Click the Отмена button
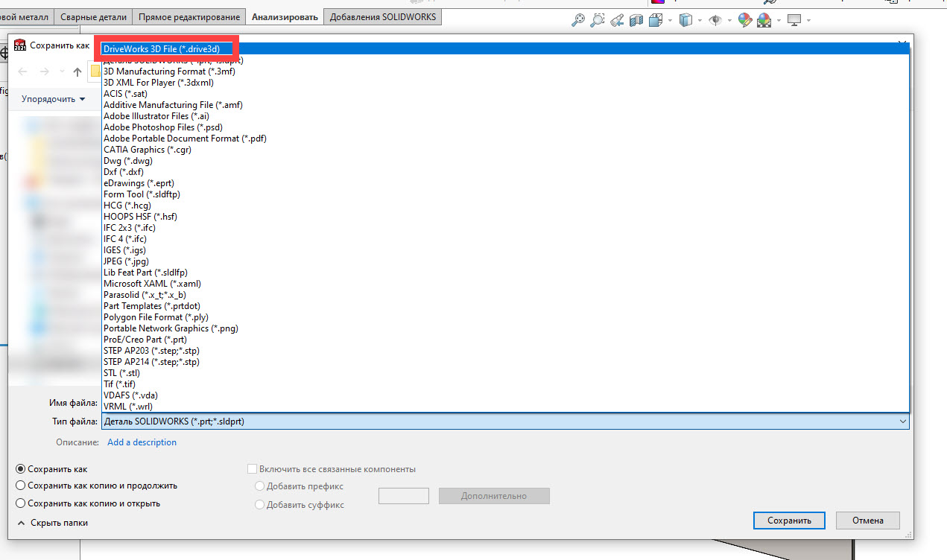Image resolution: width=947 pixels, height=560 pixels. pos(868,520)
